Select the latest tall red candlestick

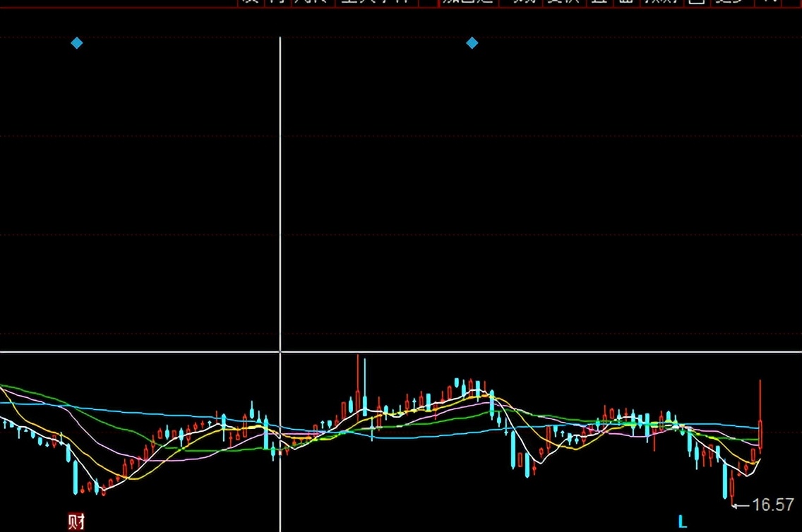point(760,416)
